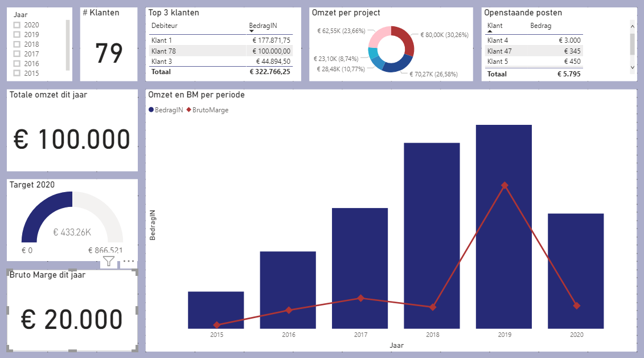Select the 2020 bar in the chart
Screen dimensions: 644x358
point(576,271)
